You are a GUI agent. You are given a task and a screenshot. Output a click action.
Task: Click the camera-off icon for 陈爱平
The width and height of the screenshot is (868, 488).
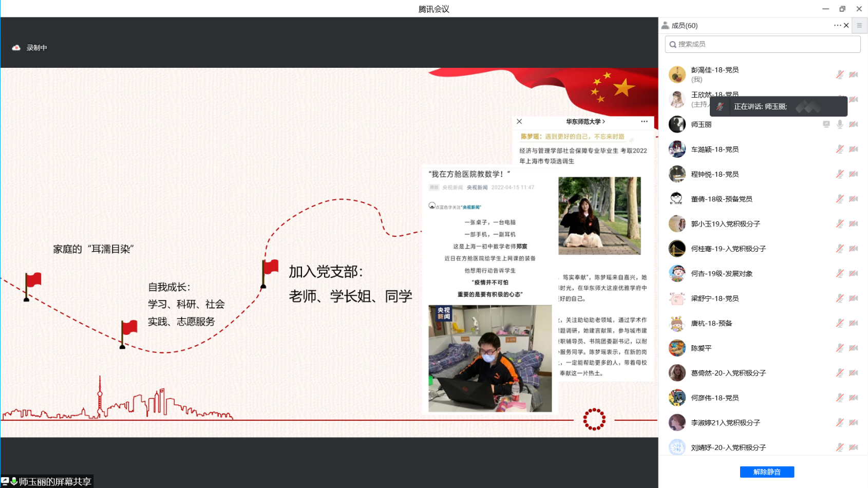pyautogui.click(x=854, y=348)
